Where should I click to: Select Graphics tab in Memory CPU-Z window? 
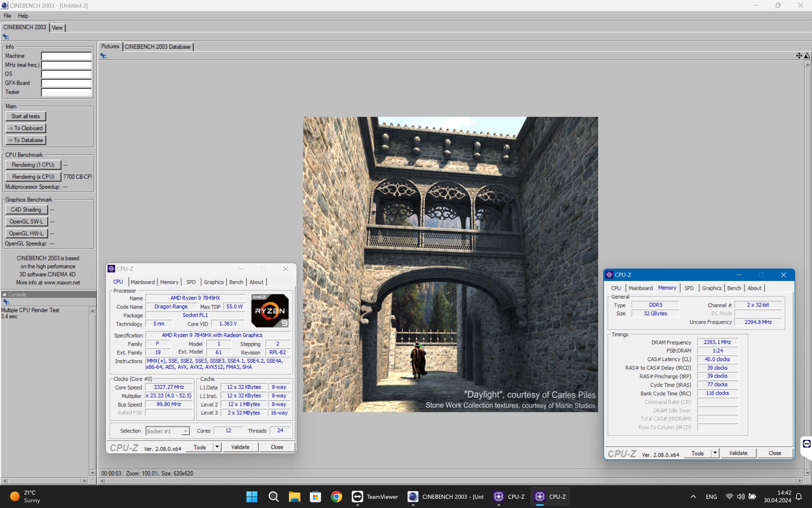coord(712,288)
